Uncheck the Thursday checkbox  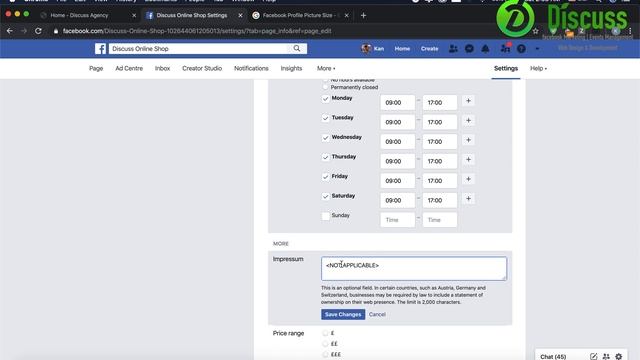coord(325,158)
